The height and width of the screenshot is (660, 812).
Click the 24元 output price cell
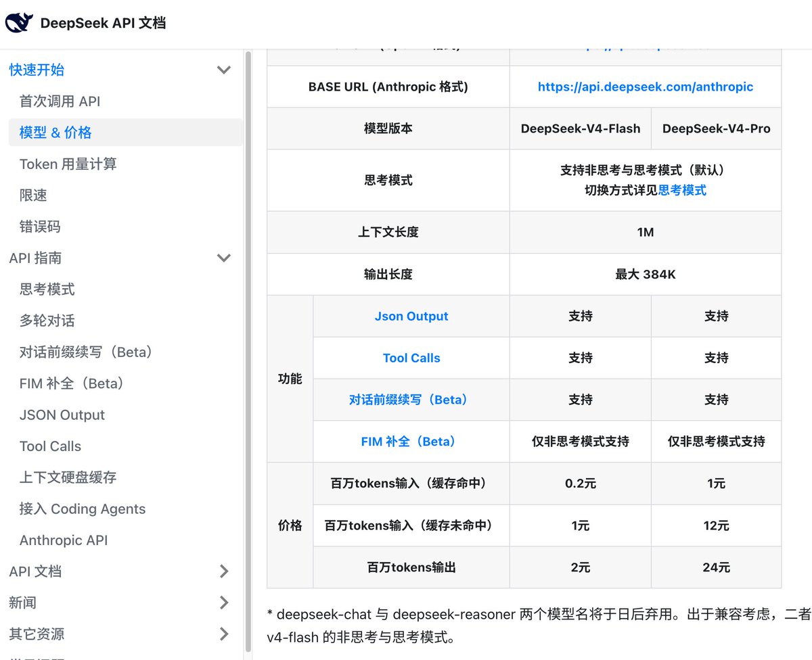point(716,567)
